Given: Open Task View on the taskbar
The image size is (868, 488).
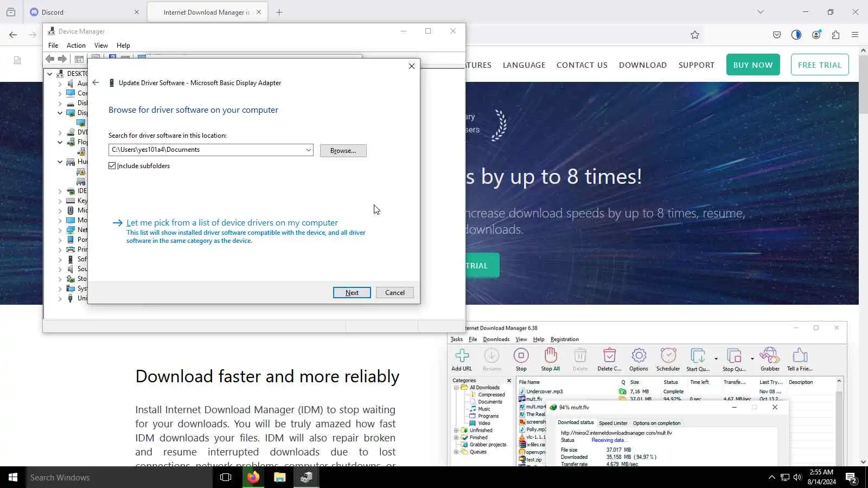Looking at the screenshot, I should [226, 477].
